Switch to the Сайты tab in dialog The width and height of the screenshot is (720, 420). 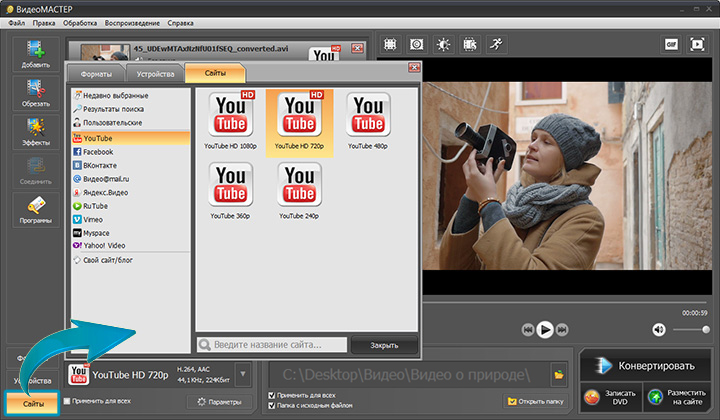tap(215, 73)
